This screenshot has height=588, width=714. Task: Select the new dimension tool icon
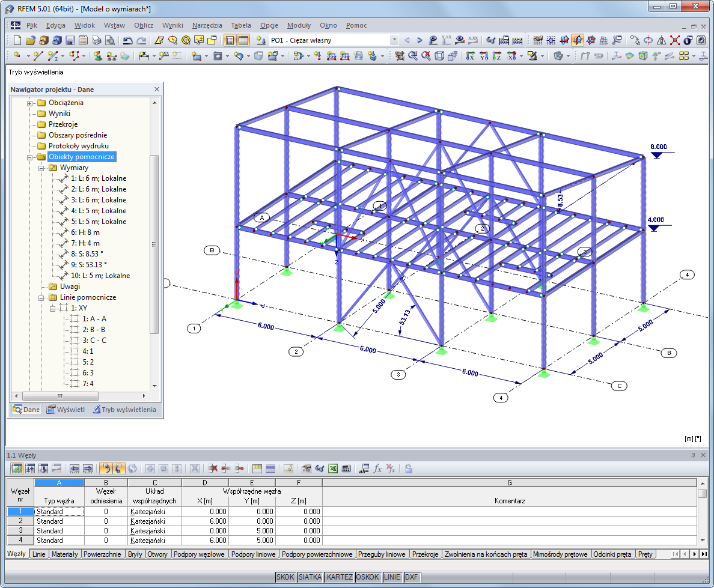(x=144, y=55)
